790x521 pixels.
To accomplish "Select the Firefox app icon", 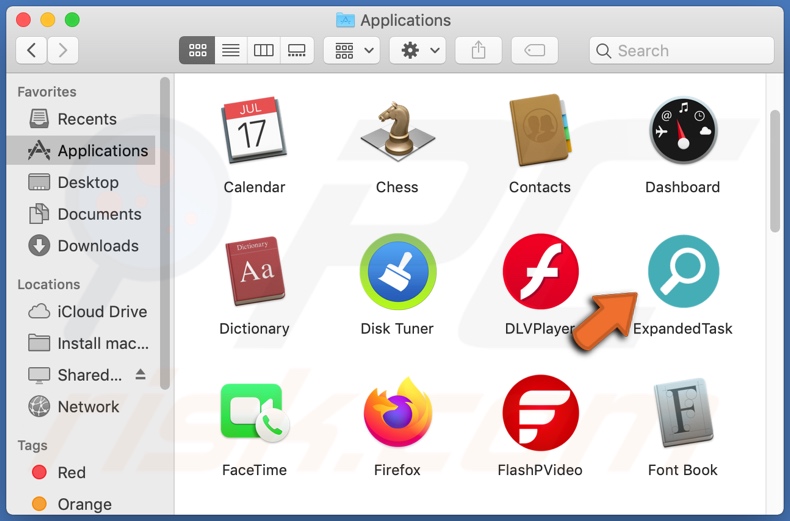I will click(398, 412).
